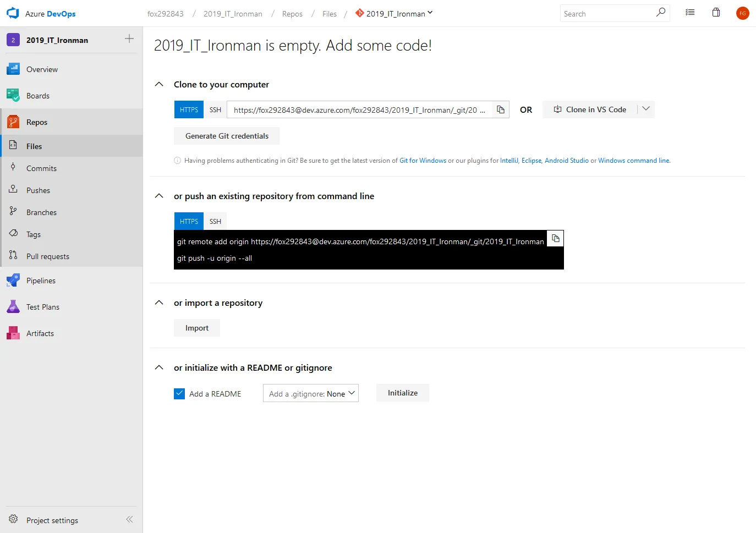The image size is (756, 533).
Task: Collapse the Clone to your computer section
Action: (159, 84)
